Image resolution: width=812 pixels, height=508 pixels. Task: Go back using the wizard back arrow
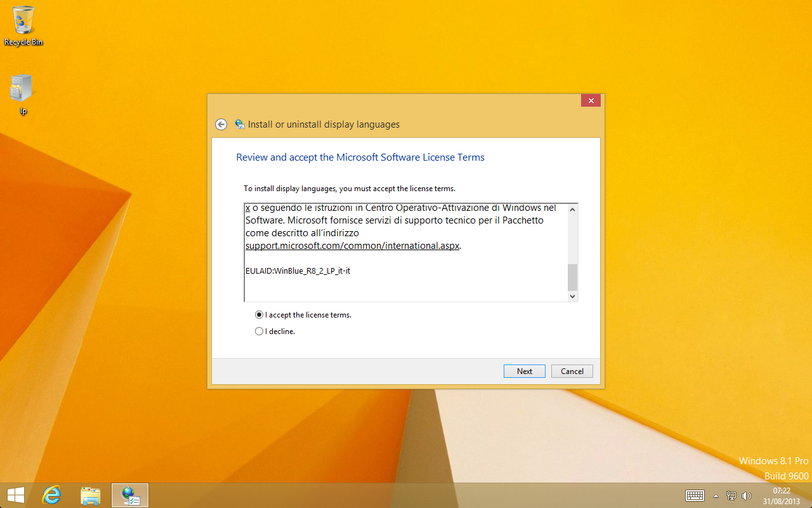click(221, 124)
